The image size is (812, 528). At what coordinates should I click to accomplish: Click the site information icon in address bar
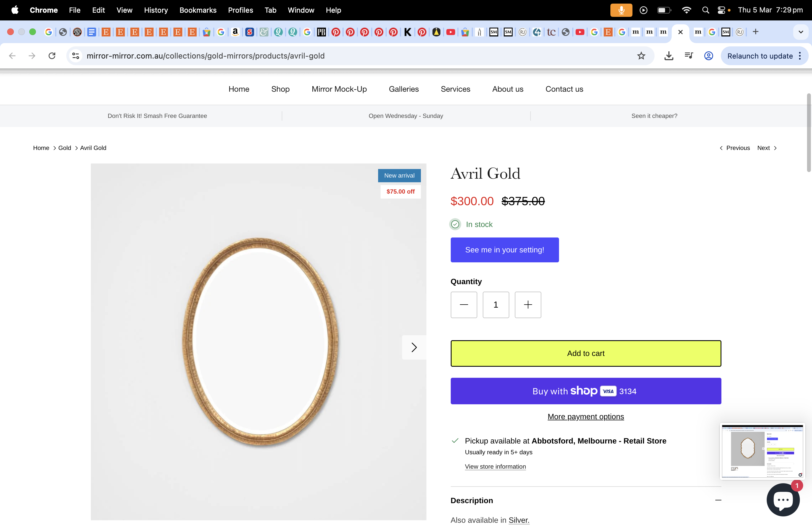coord(76,56)
